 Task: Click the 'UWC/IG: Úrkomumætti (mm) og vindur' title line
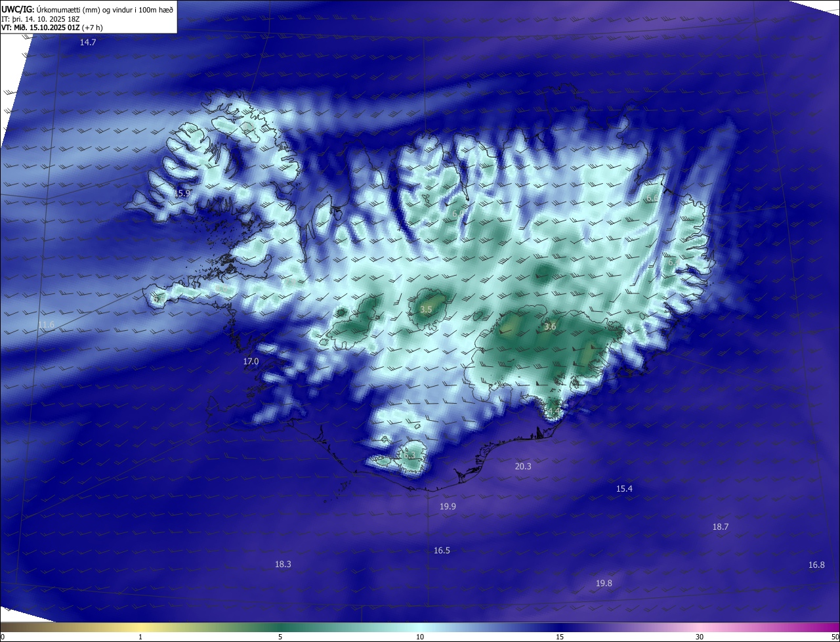tap(87, 9)
